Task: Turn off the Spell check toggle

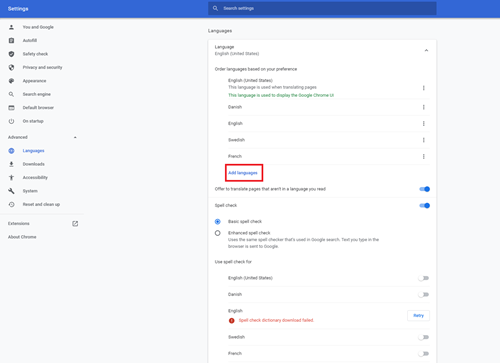Action: (x=424, y=205)
